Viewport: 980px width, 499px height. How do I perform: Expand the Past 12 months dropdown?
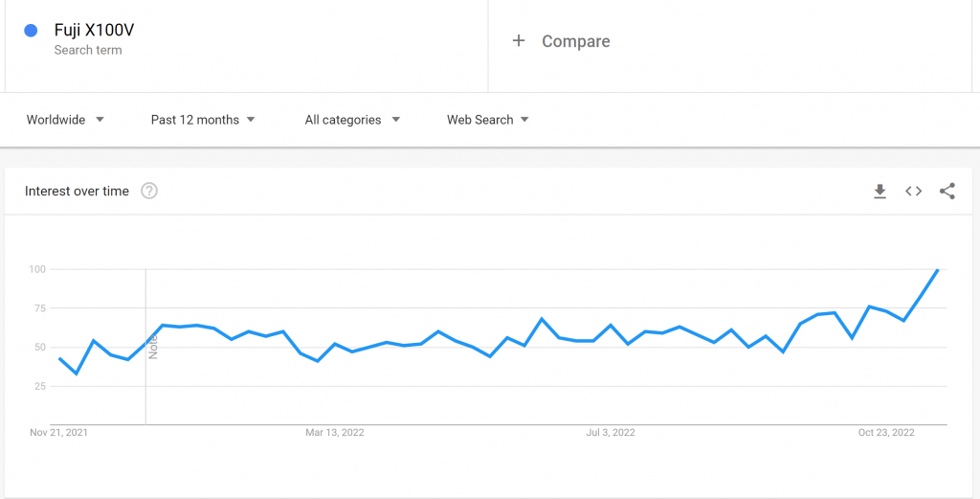[203, 120]
